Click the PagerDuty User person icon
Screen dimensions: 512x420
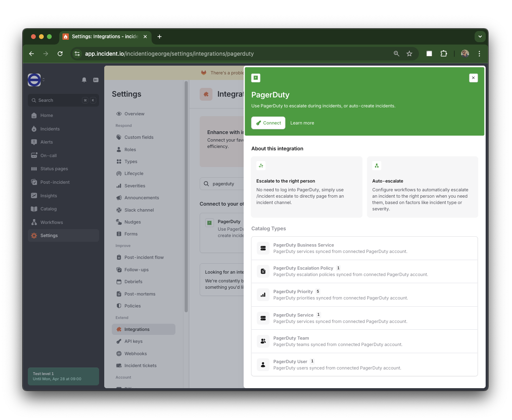263,364
